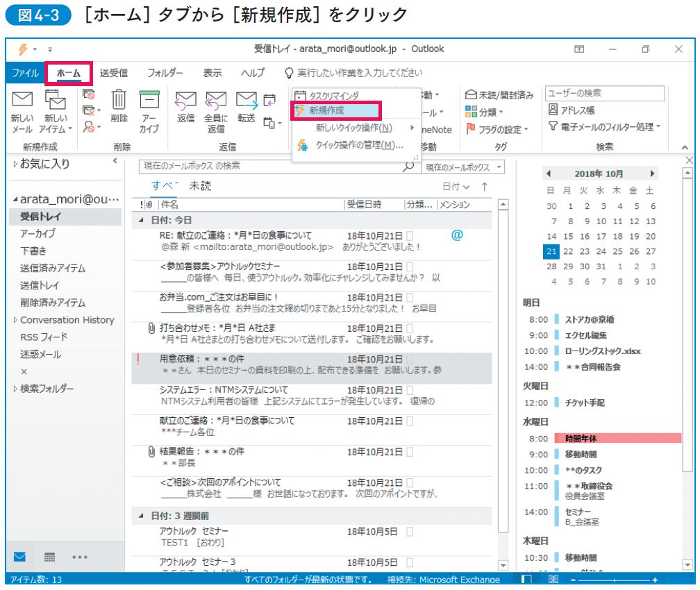Show 未読 mail filter
The image size is (700, 590).
200,185
